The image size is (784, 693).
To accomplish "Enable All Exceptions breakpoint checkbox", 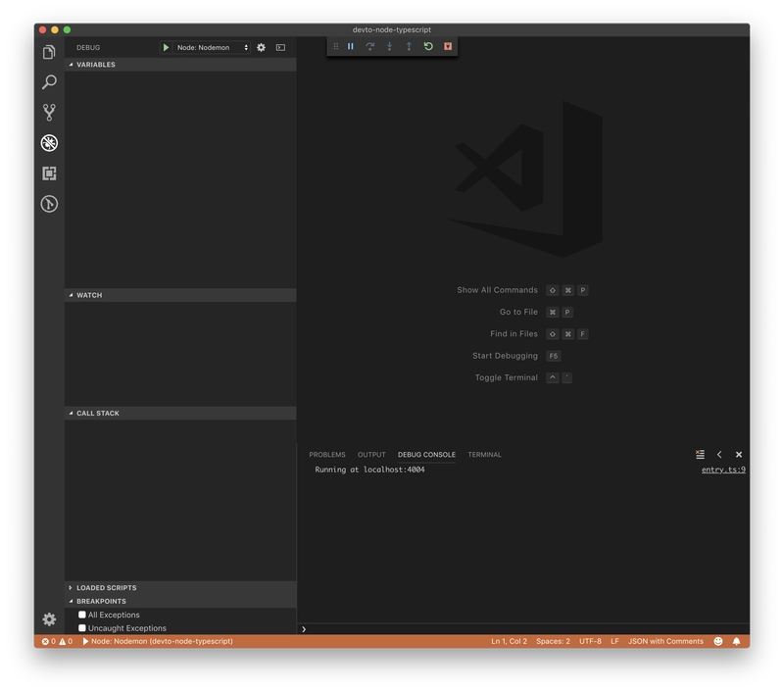I will (x=82, y=615).
